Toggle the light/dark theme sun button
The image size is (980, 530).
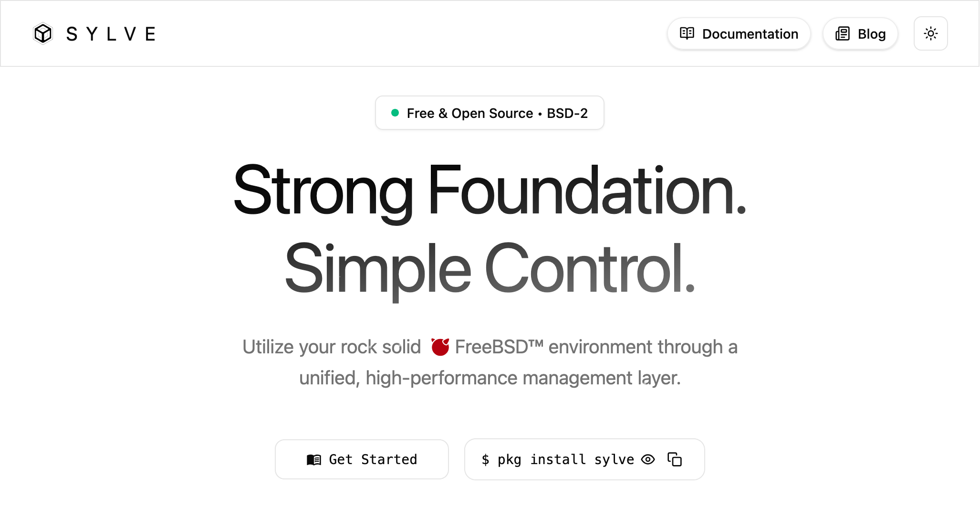[930, 33]
